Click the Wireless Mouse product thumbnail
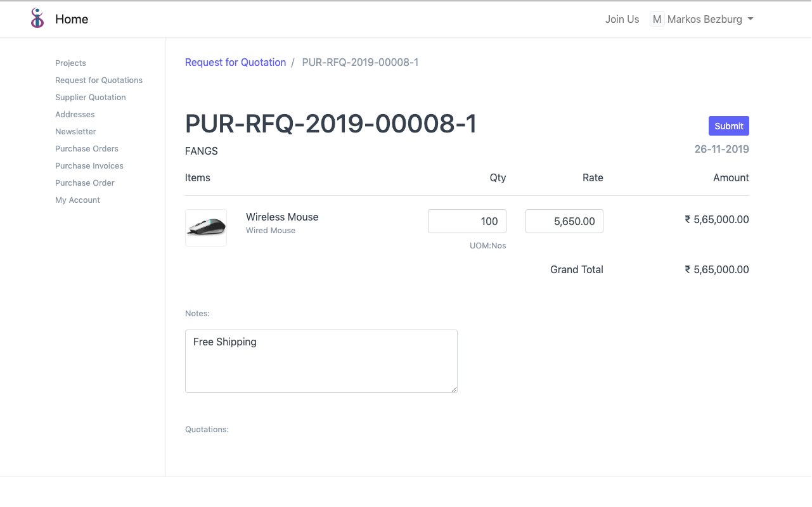Screen dimensions: 812x507 pyautogui.click(x=205, y=228)
